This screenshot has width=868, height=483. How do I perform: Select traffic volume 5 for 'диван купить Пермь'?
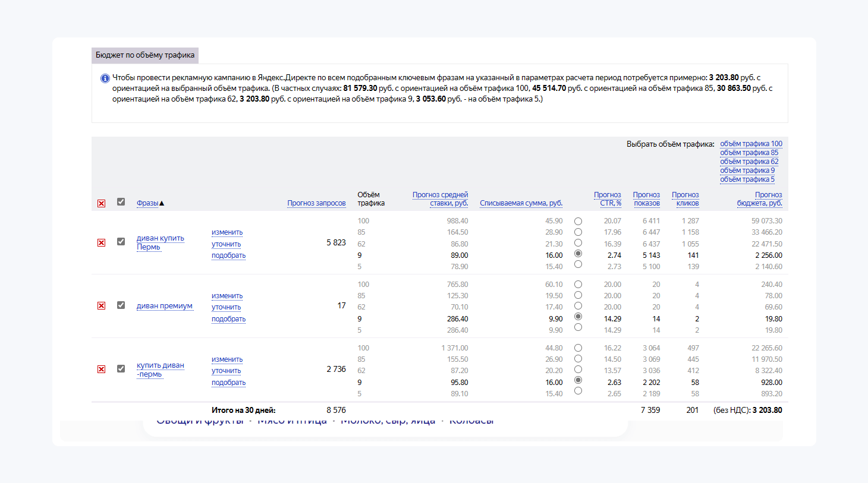[578, 264]
